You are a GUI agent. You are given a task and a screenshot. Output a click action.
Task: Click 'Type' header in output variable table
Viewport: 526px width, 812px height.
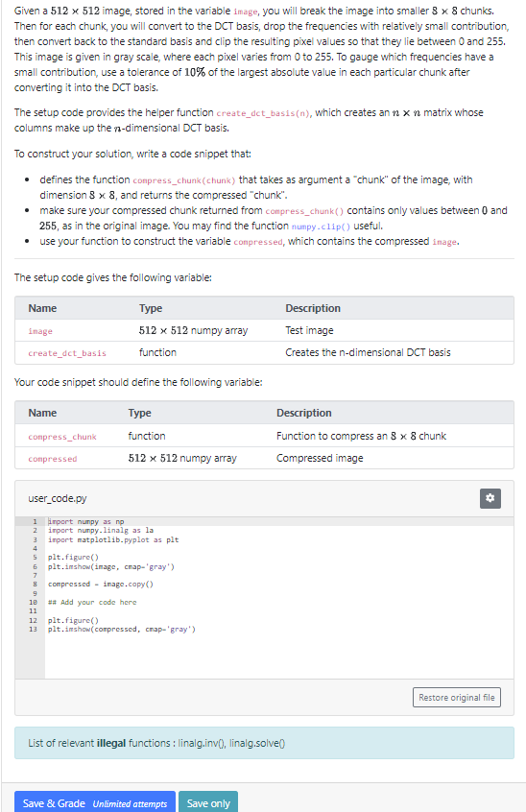click(x=140, y=413)
